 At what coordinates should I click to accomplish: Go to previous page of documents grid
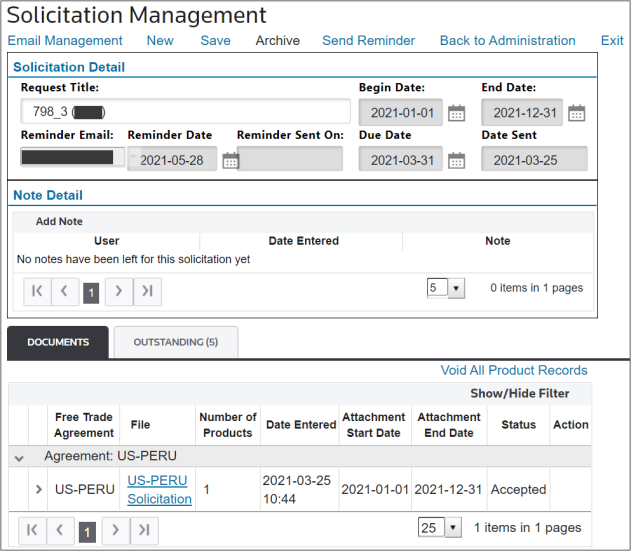[x=60, y=530]
